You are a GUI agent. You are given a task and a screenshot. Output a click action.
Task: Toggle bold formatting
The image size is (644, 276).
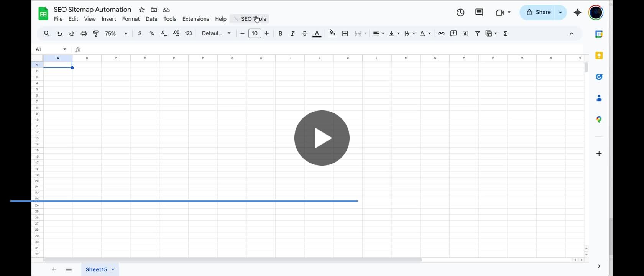pos(280,33)
